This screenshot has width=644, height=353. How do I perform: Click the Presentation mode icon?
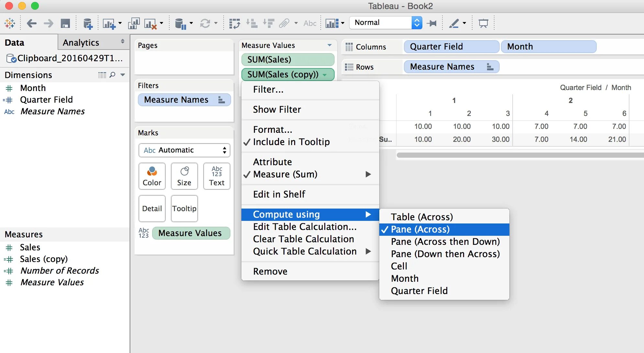[x=483, y=23]
